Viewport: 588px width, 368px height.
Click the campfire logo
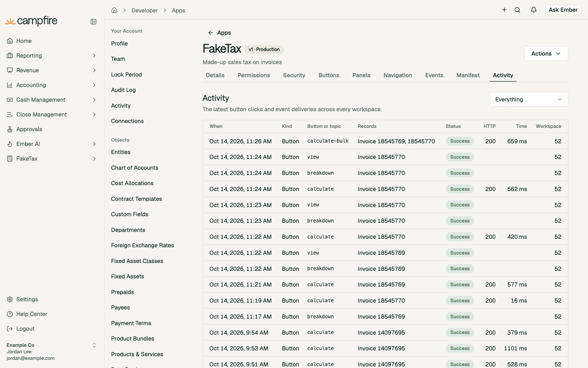pyautogui.click(x=31, y=21)
